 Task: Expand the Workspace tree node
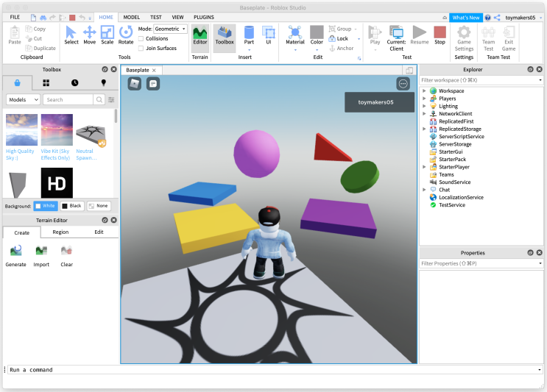pyautogui.click(x=424, y=90)
